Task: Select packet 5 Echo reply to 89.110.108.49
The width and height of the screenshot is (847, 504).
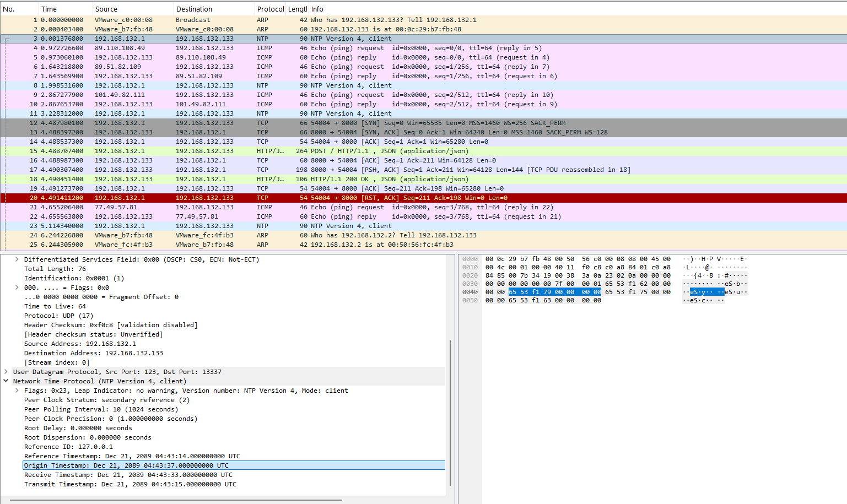Action: [x=423, y=57]
